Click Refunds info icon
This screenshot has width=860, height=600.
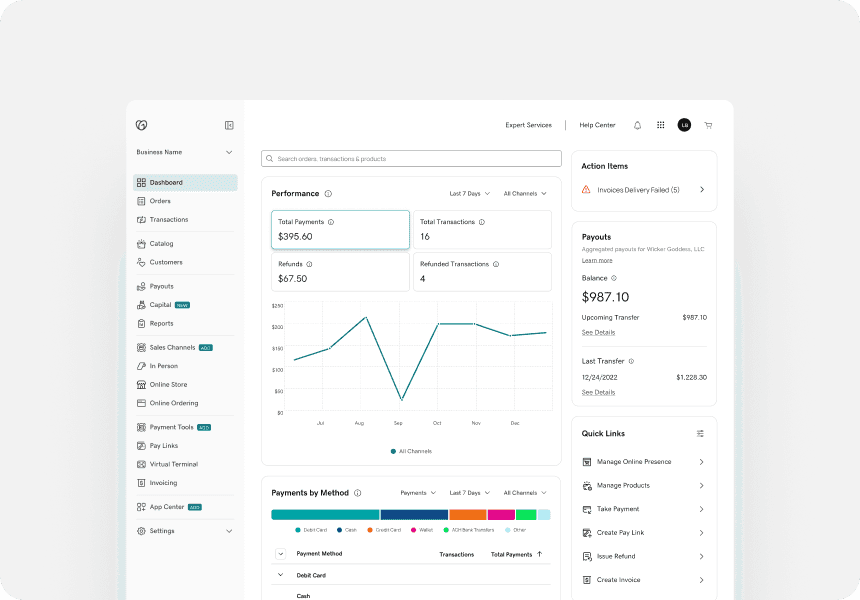(x=309, y=264)
